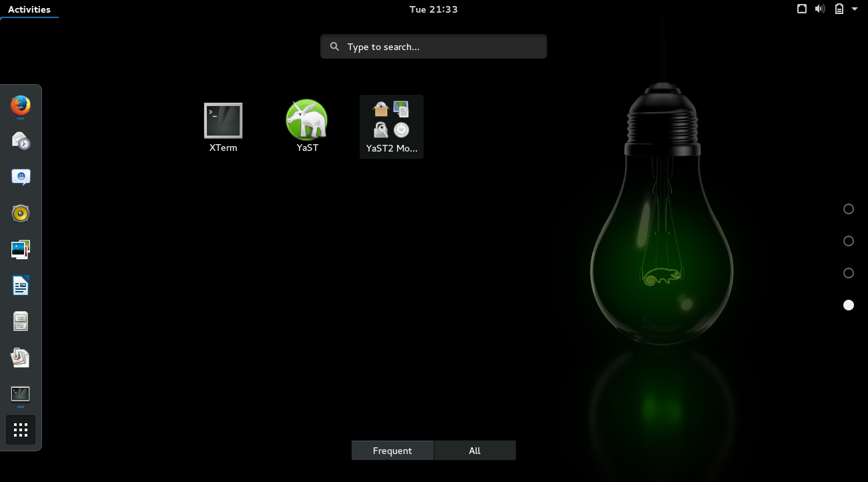The width and height of the screenshot is (868, 482).
Task: Switch to the All apps view
Action: [x=474, y=451]
